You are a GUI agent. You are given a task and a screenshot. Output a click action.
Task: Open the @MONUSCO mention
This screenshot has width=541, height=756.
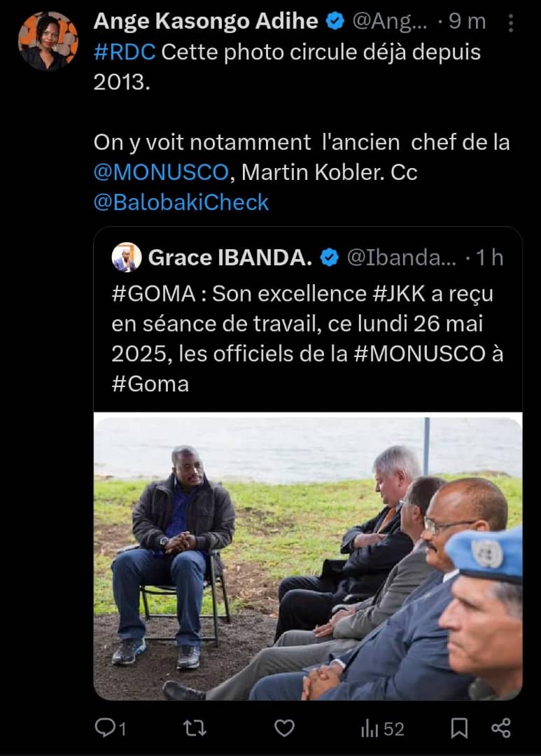click(161, 172)
